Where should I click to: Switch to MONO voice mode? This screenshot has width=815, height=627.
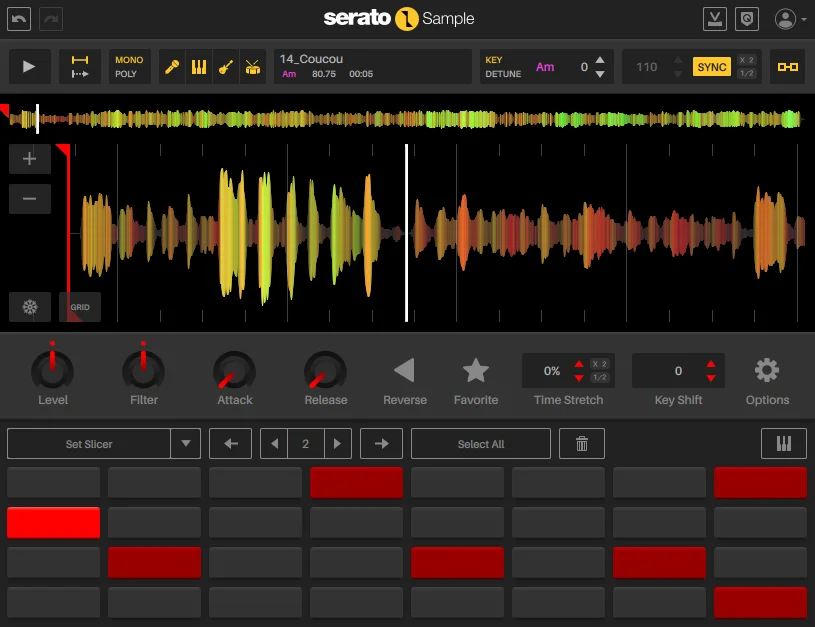point(129,60)
